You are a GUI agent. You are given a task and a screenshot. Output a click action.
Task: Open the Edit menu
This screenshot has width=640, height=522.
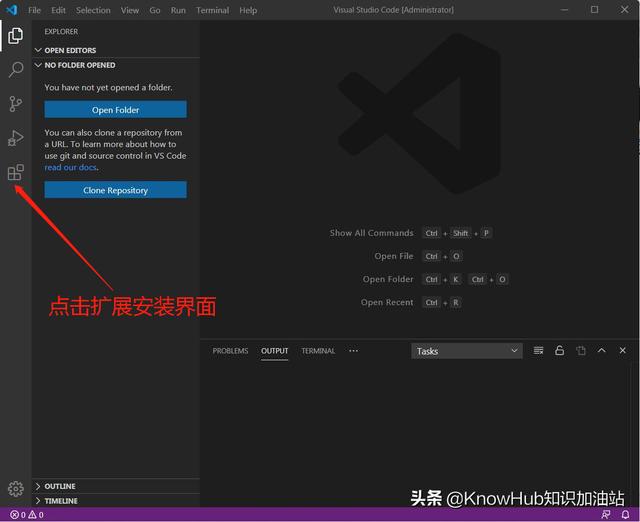pos(58,10)
